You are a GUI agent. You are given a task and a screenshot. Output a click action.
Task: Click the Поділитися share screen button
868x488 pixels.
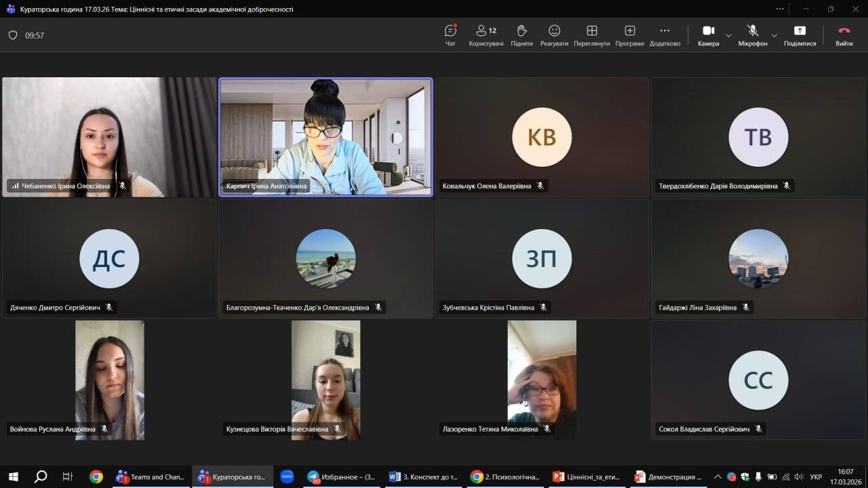click(800, 35)
